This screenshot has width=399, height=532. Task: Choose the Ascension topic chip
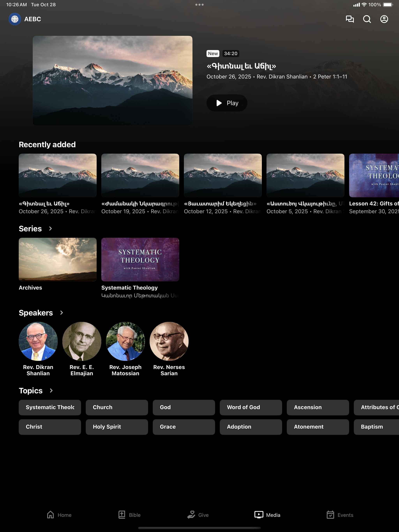(318, 407)
